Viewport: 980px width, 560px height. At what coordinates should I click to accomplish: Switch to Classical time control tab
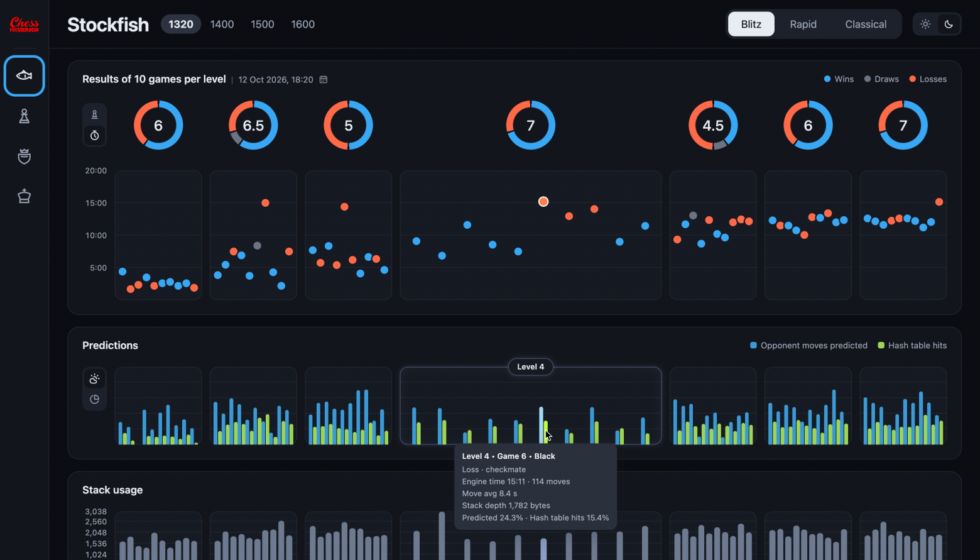tap(866, 25)
